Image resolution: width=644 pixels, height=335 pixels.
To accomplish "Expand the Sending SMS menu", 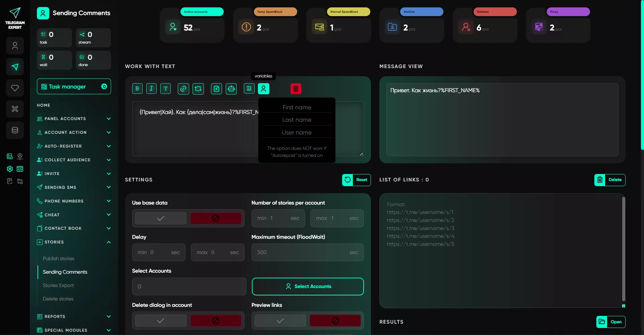I will point(74,187).
